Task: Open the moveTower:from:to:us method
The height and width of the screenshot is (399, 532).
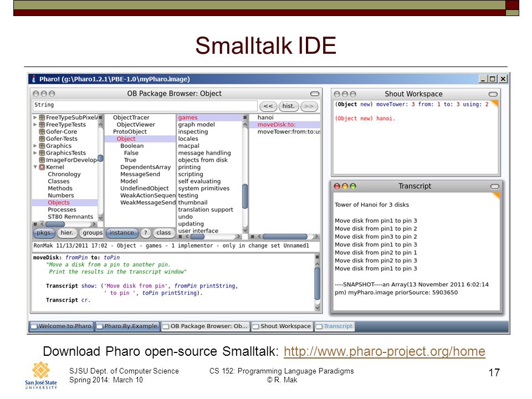Action: click(289, 132)
